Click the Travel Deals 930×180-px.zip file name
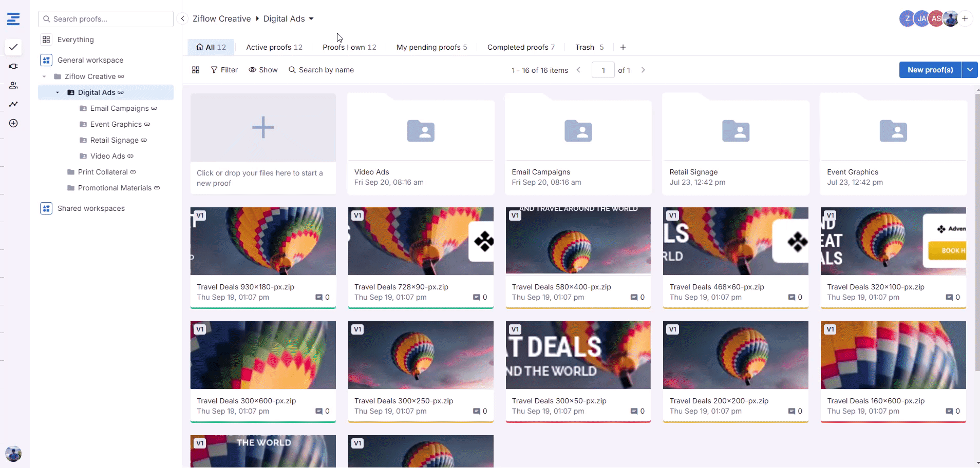Image resolution: width=980 pixels, height=468 pixels. (246, 287)
